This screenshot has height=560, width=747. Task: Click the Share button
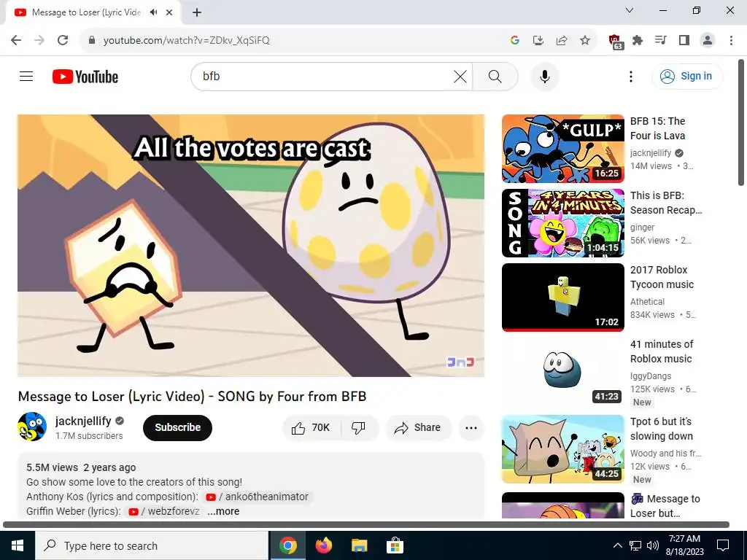click(x=418, y=427)
